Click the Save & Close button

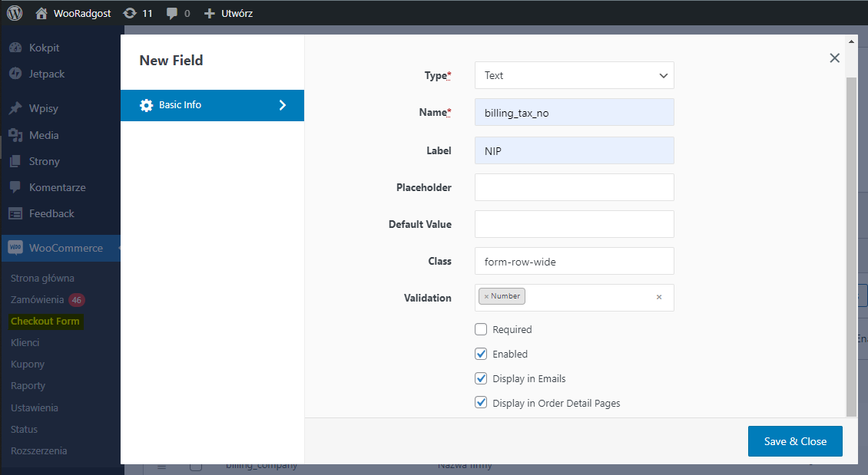(x=795, y=441)
